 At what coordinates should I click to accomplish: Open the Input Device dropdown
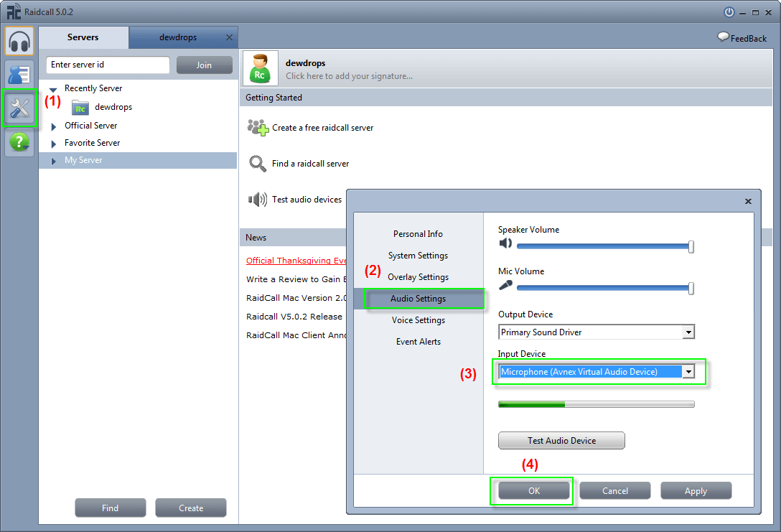[688, 372]
